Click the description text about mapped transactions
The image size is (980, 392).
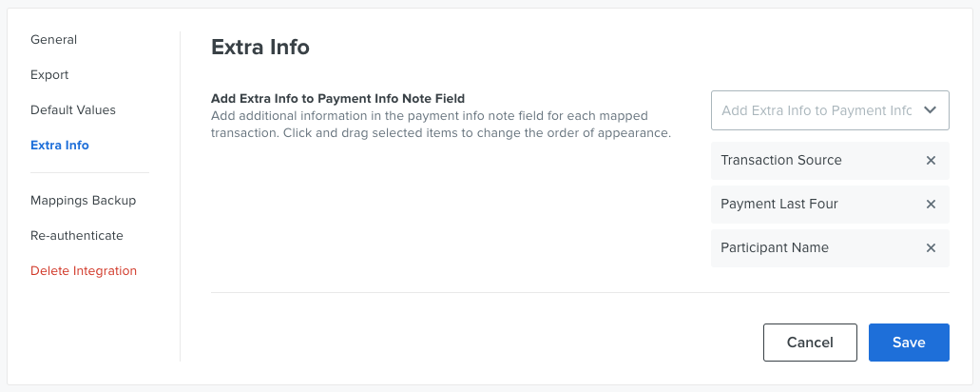pyautogui.click(x=441, y=125)
